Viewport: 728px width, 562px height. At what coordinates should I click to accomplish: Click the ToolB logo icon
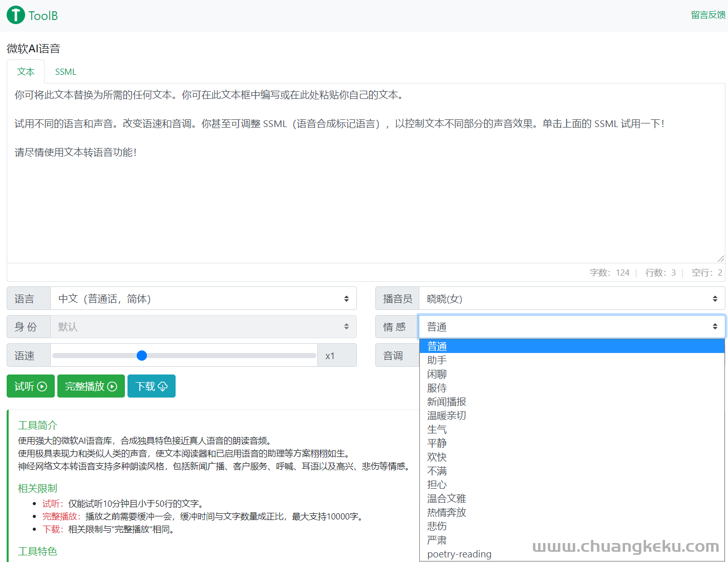click(x=16, y=15)
